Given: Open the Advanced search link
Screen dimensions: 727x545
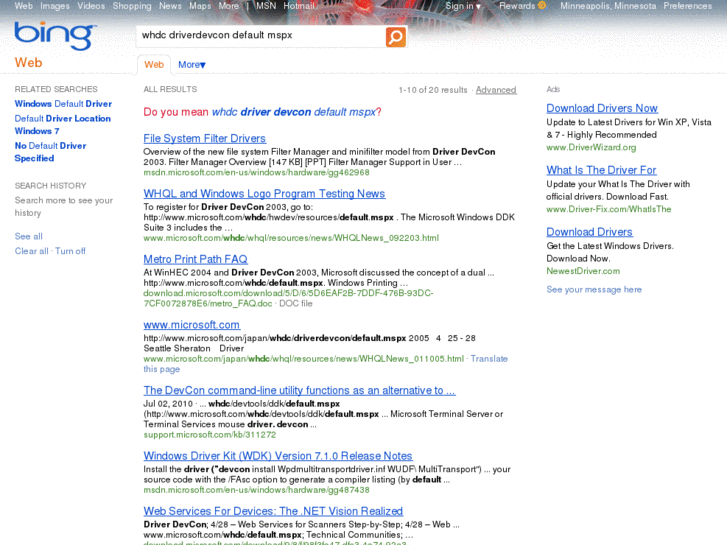Looking at the screenshot, I should tap(496, 90).
